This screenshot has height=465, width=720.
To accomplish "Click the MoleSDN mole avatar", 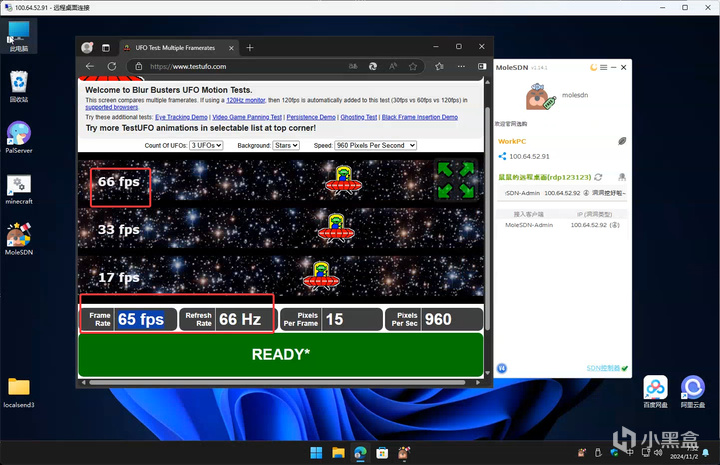I will point(540,96).
